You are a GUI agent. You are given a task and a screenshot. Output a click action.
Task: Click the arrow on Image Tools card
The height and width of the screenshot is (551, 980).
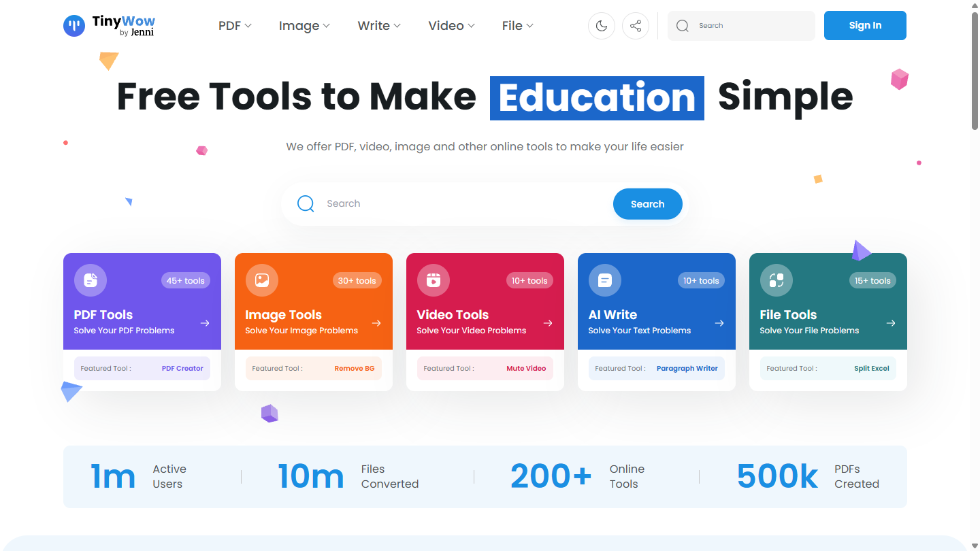376,323
